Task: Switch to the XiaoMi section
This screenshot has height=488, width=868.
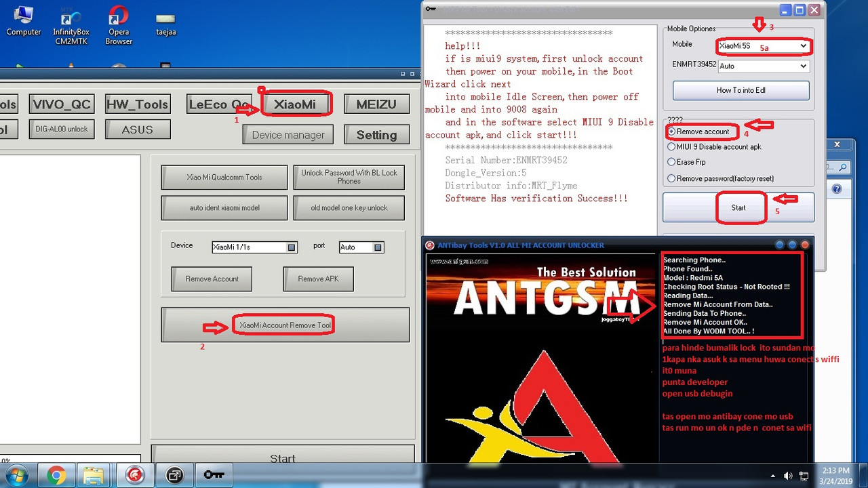Action: 295,104
